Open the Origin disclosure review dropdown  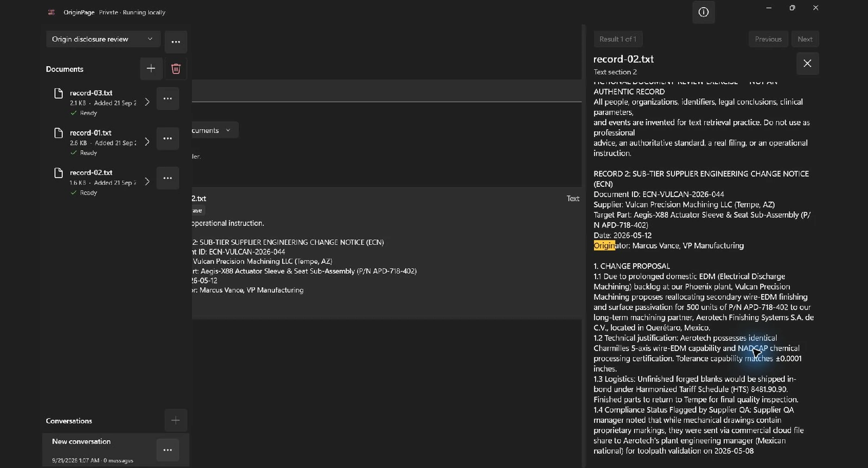[103, 39]
